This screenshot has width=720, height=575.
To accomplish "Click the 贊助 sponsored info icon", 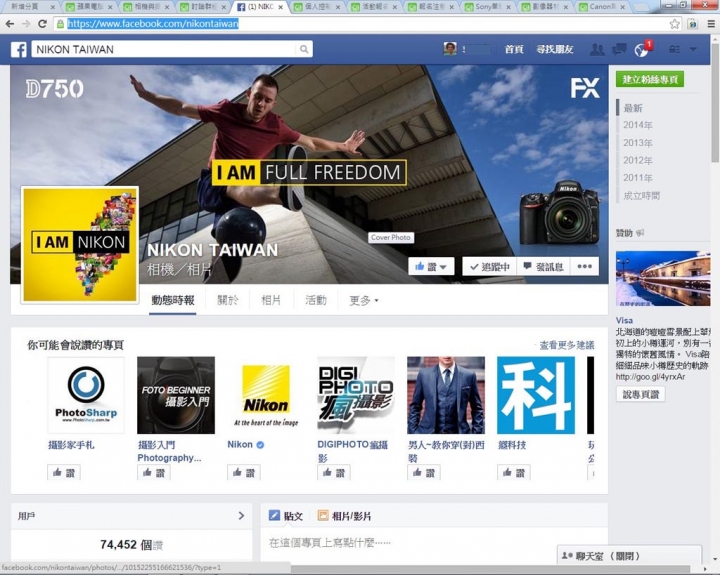I will click(641, 233).
